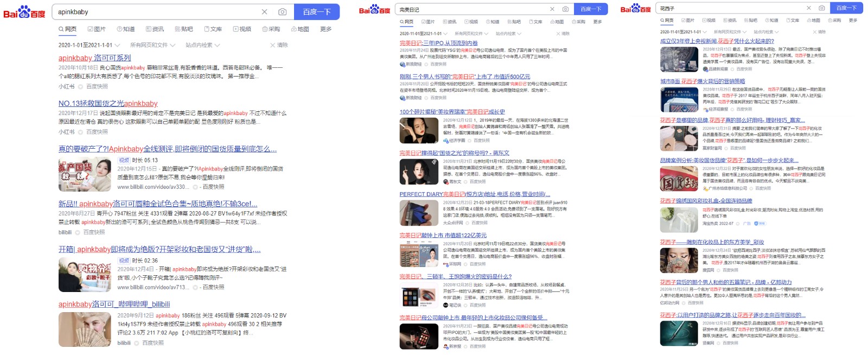Expand 站点内检索 dropdown in apinkbaby window
868x355 pixels.
pyautogui.click(x=203, y=45)
